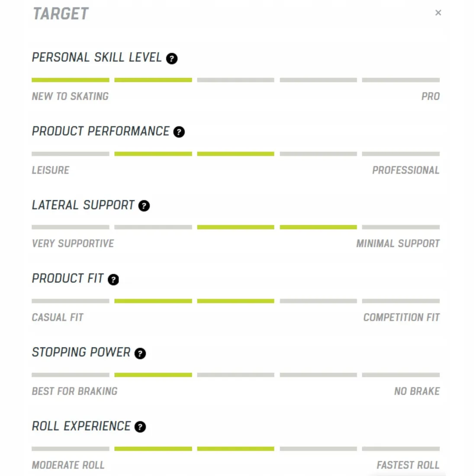Click fourth segment of Lateral Support bar
This screenshot has height=476, width=476.
(x=318, y=227)
